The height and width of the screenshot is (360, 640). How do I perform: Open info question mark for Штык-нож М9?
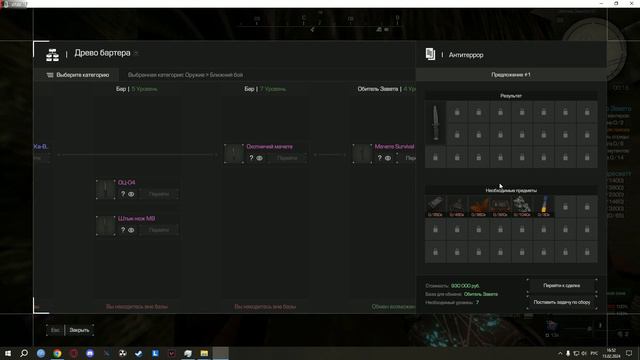point(123,230)
